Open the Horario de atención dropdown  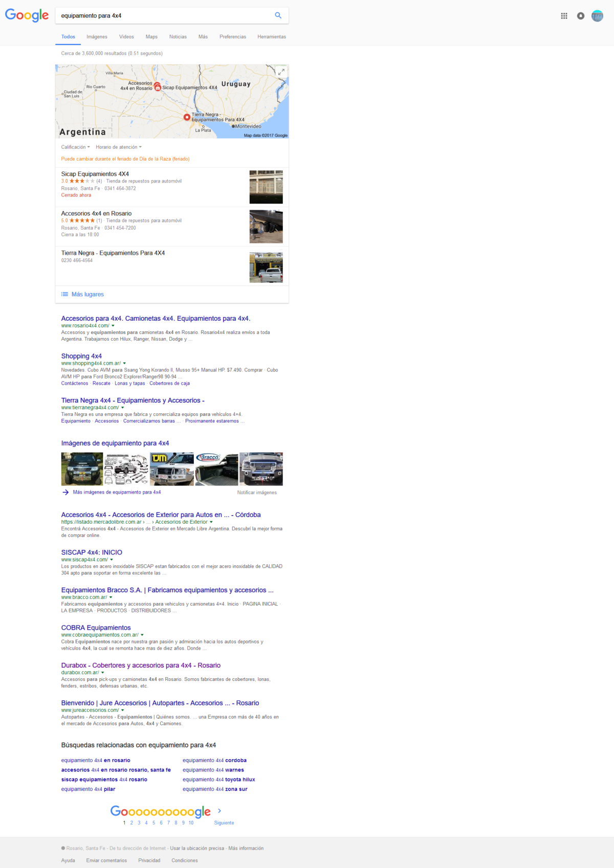119,147
